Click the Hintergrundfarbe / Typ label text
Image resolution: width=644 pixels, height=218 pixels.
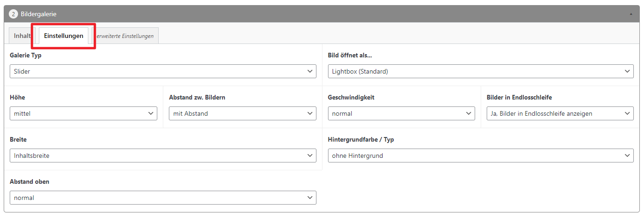361,140
